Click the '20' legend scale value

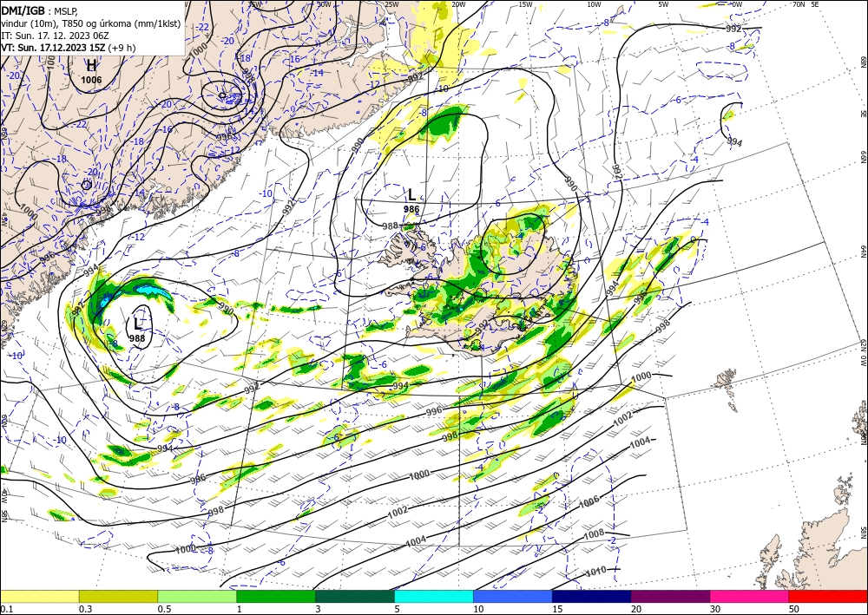click(636, 609)
